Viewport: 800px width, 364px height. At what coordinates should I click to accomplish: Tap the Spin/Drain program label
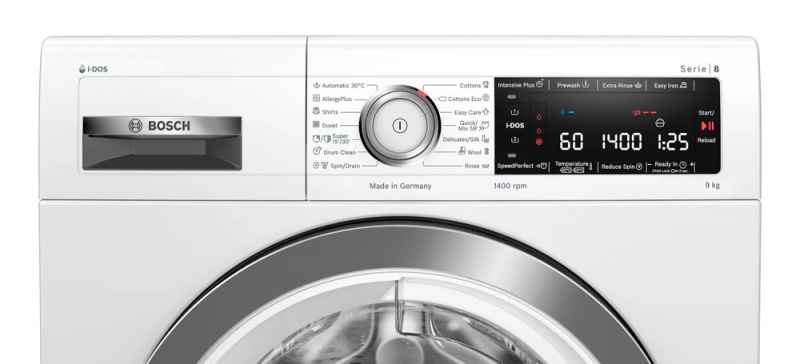344,165
